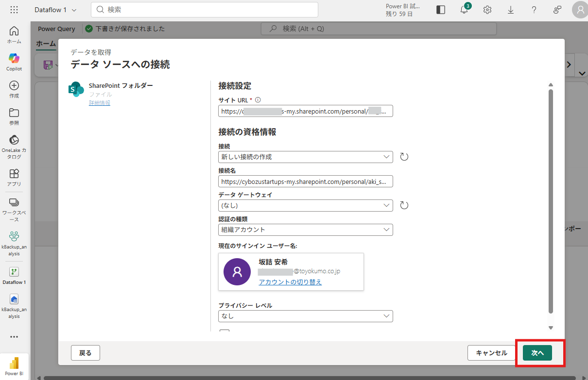Refresh the connection list icon
Screen dimensions: 588x380
click(404, 157)
